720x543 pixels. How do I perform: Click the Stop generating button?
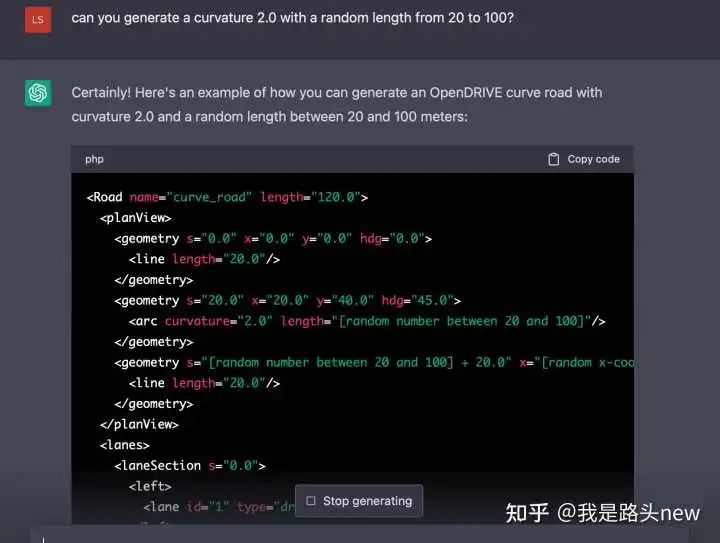(x=359, y=501)
